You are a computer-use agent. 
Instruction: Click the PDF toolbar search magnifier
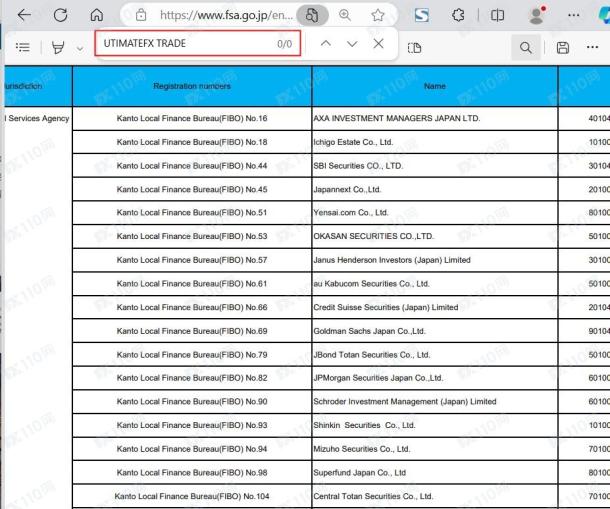click(526, 47)
